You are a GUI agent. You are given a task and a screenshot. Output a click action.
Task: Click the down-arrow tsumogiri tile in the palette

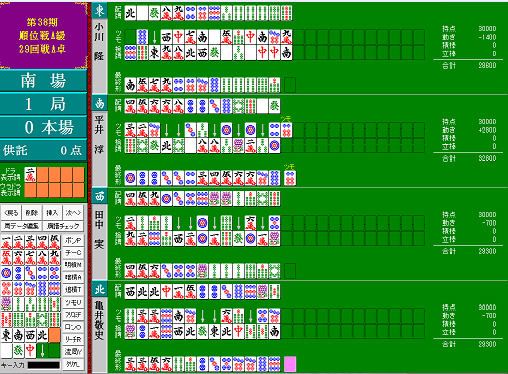click(42, 351)
